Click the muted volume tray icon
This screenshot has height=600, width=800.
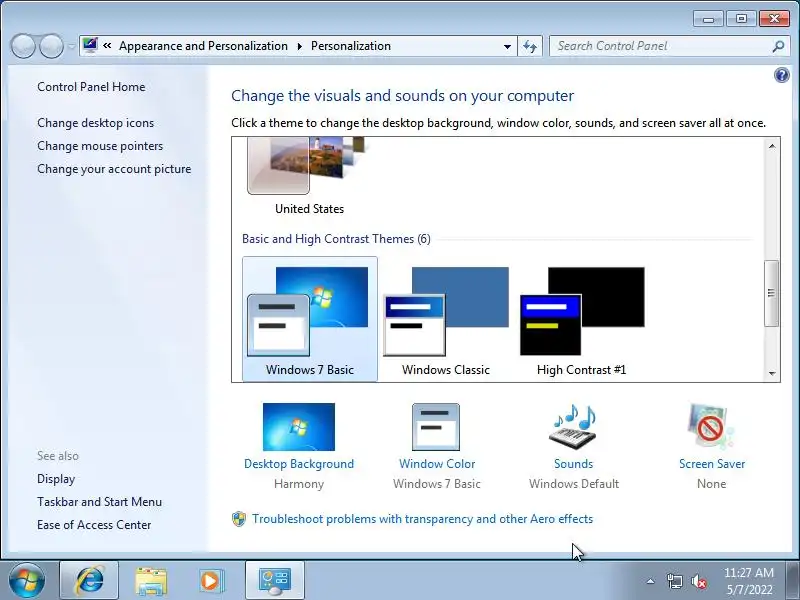tap(698, 581)
